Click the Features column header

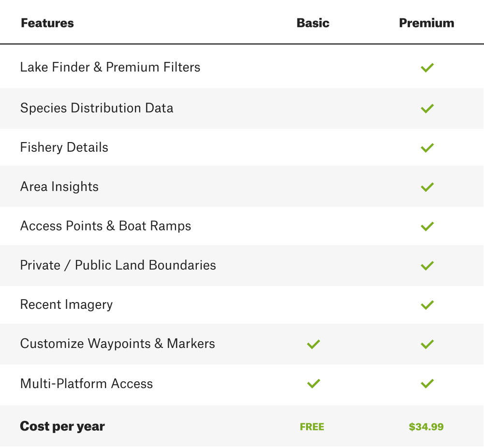[x=47, y=23]
